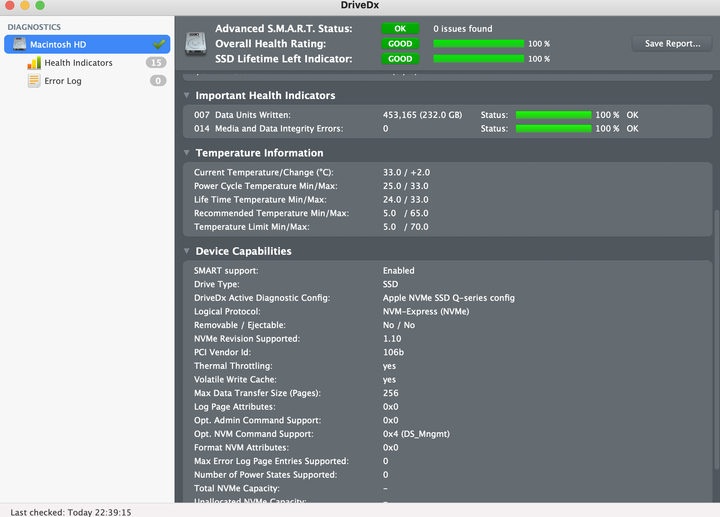Minimize DriveDx with the yellow button
Image resolution: width=720 pixels, height=517 pixels.
pyautogui.click(x=25, y=5)
